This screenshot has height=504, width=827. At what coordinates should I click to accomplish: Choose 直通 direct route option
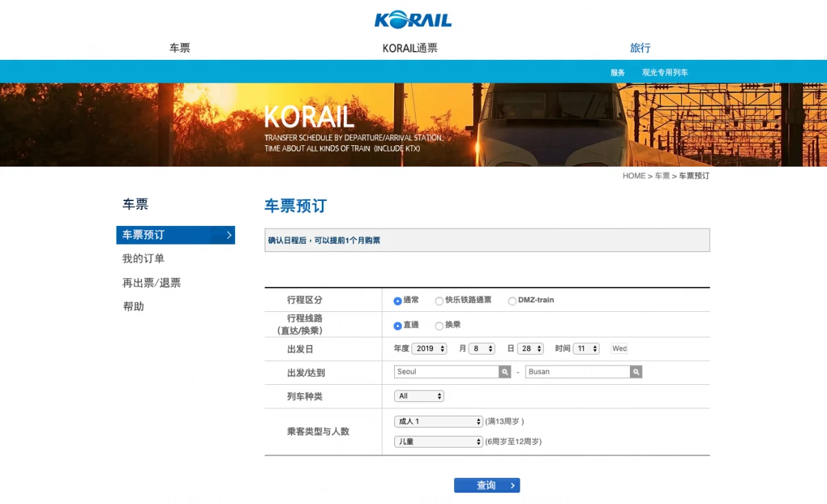click(x=398, y=326)
